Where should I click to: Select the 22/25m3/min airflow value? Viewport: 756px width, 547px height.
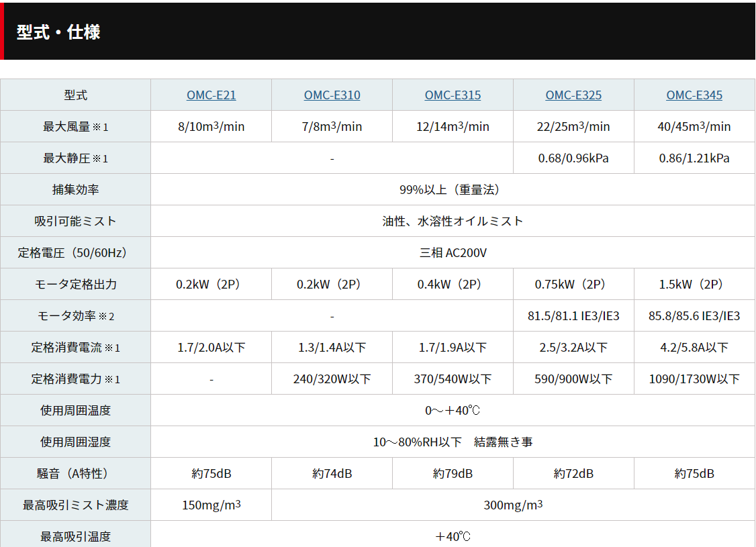click(x=574, y=127)
